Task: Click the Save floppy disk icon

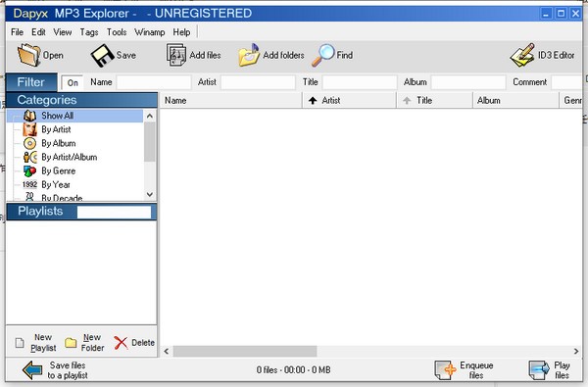Action: click(x=102, y=55)
